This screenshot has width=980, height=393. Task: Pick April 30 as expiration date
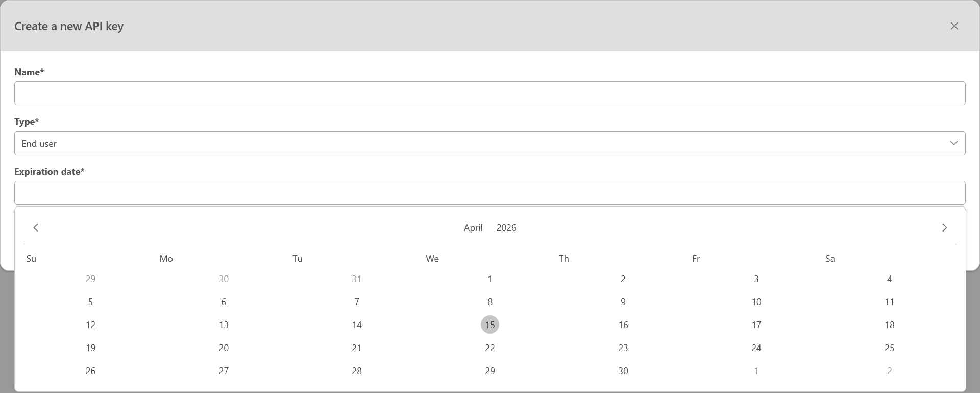pyautogui.click(x=623, y=371)
